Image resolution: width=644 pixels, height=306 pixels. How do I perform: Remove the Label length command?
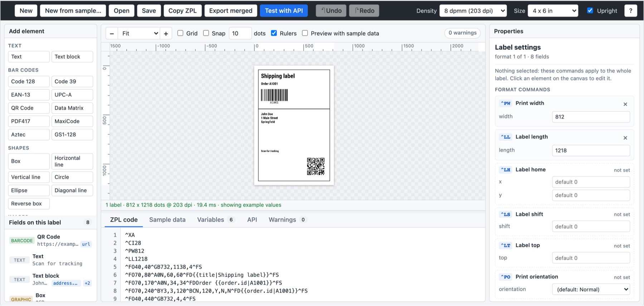(x=625, y=138)
